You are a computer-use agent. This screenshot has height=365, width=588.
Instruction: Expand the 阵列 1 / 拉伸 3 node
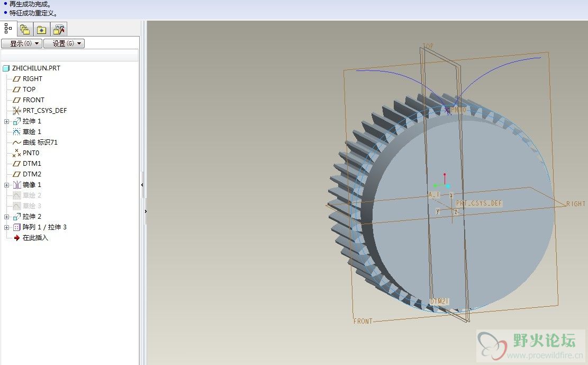click(6, 227)
